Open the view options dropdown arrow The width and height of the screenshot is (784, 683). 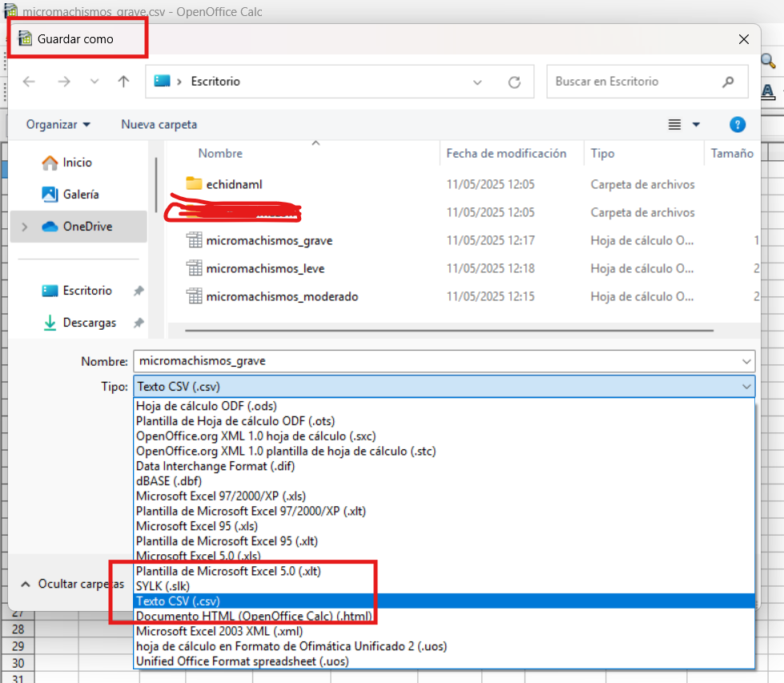[696, 124]
